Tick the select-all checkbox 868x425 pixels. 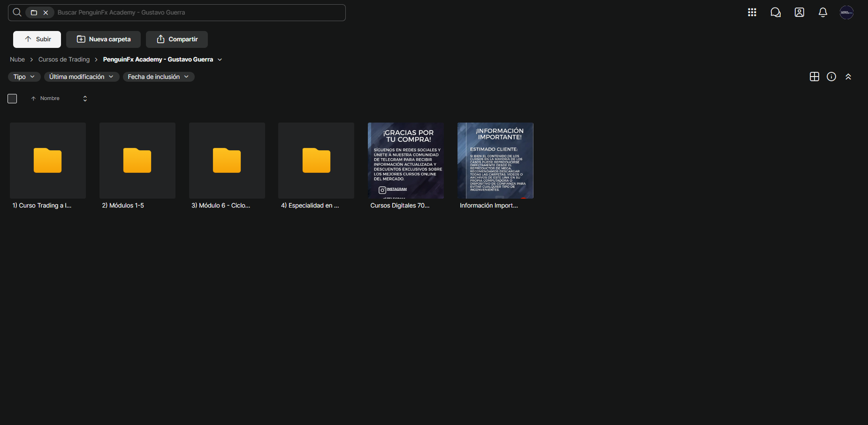pyautogui.click(x=12, y=99)
